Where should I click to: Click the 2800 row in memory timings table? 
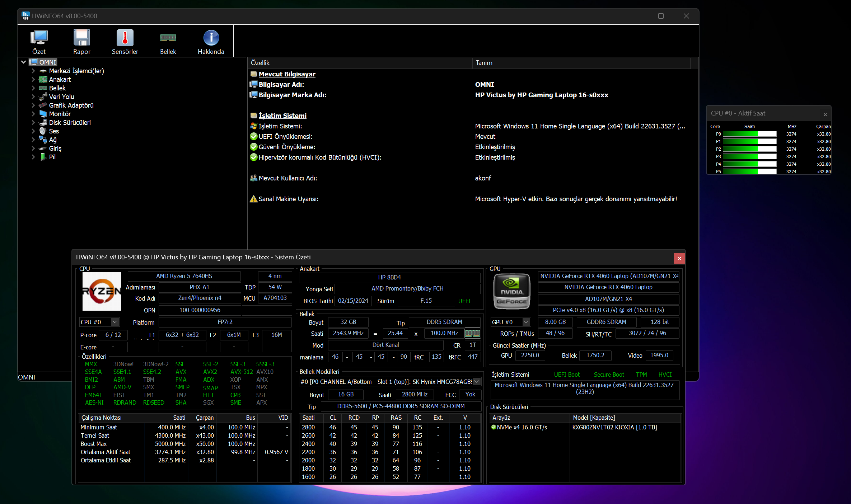tap(390, 427)
